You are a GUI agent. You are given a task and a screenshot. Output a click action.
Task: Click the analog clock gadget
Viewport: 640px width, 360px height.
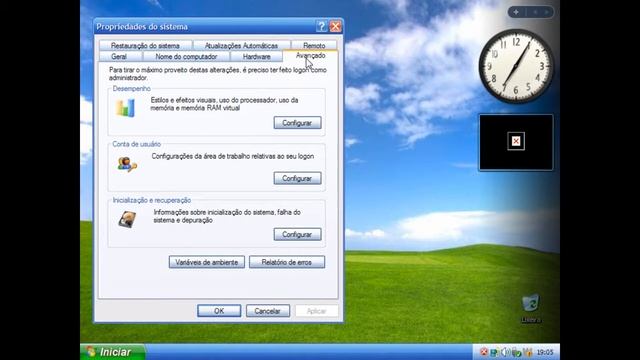click(x=516, y=66)
